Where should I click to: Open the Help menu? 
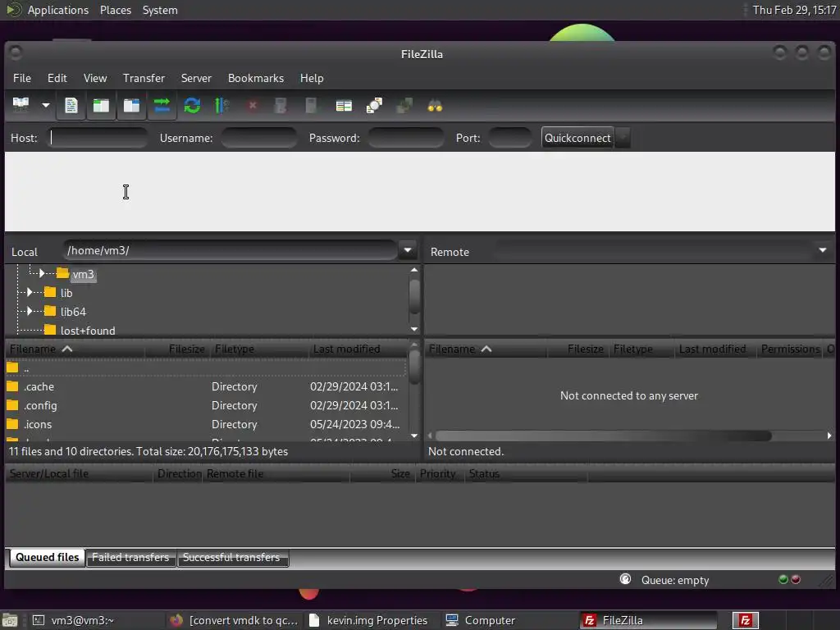[x=311, y=78]
